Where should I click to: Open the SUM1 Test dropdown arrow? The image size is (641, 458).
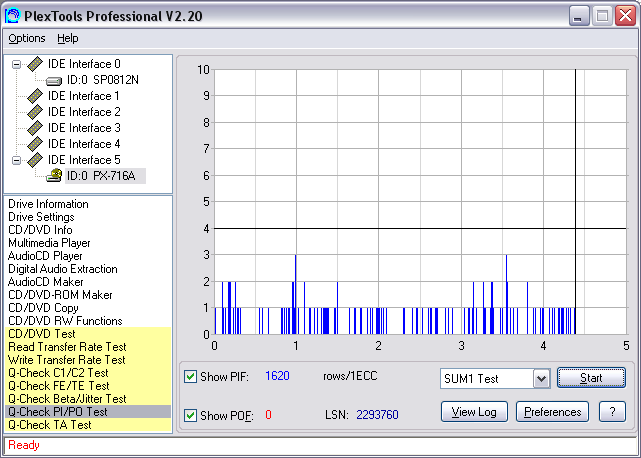point(541,379)
